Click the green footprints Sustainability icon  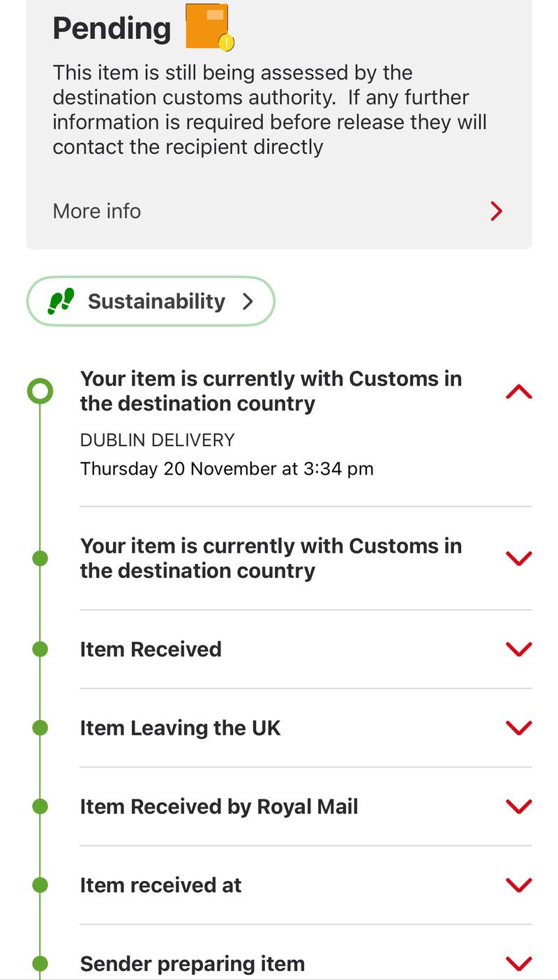point(61,301)
